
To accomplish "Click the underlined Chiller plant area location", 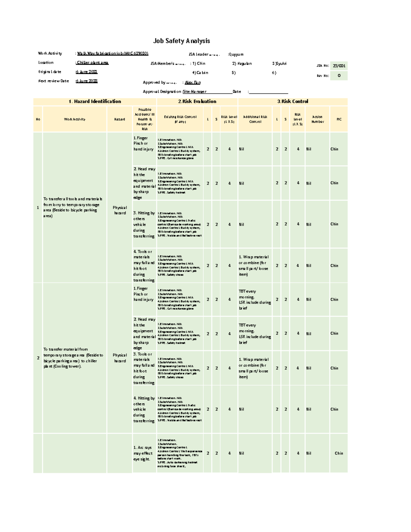I will [x=92, y=63].
